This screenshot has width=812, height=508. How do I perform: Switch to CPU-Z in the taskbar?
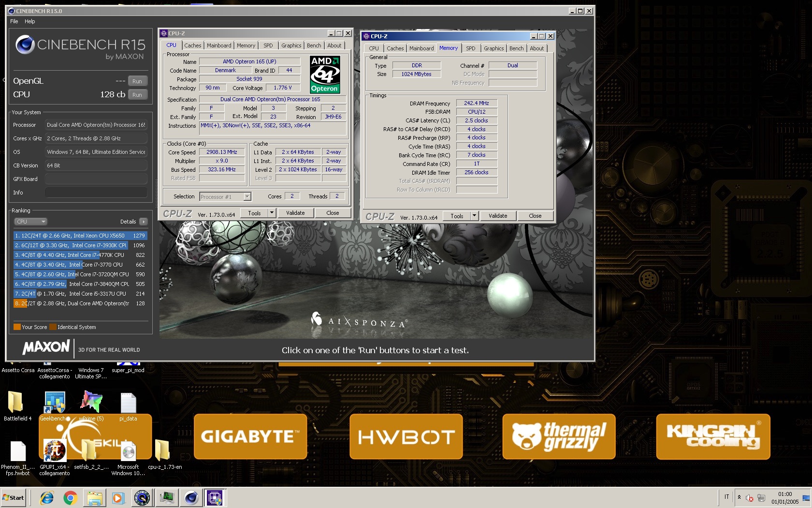click(x=215, y=498)
